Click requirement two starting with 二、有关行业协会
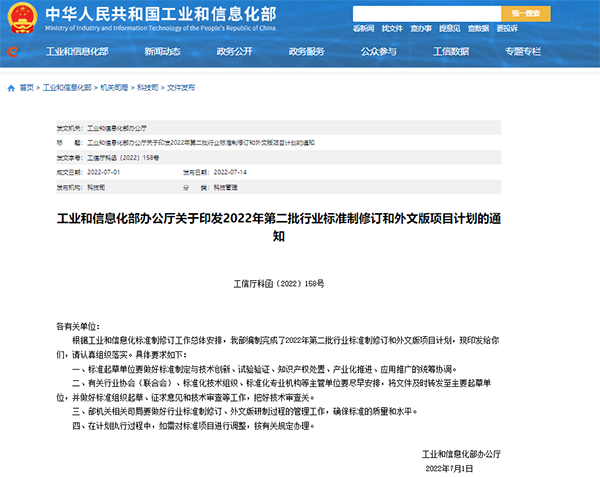This screenshot has width=600, height=477. click(x=274, y=391)
